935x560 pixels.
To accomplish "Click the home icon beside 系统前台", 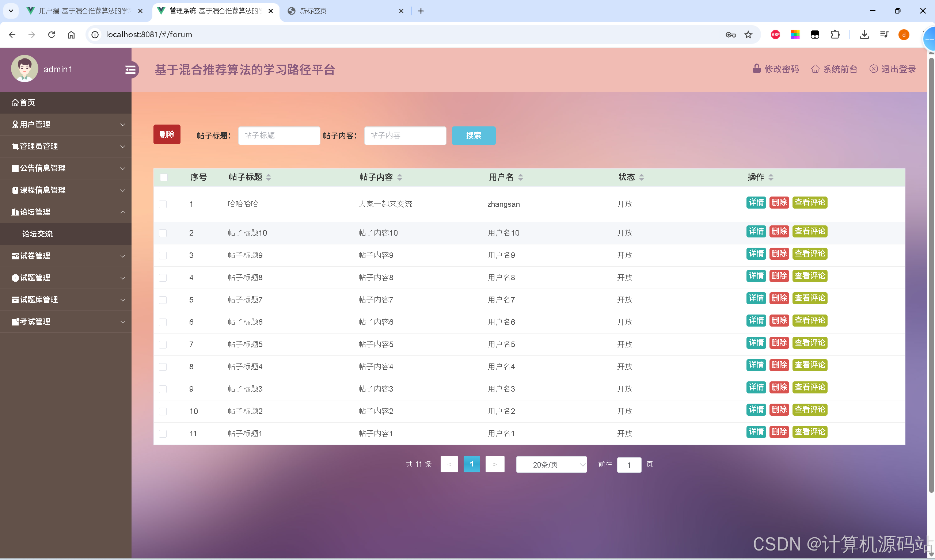I will pos(815,69).
